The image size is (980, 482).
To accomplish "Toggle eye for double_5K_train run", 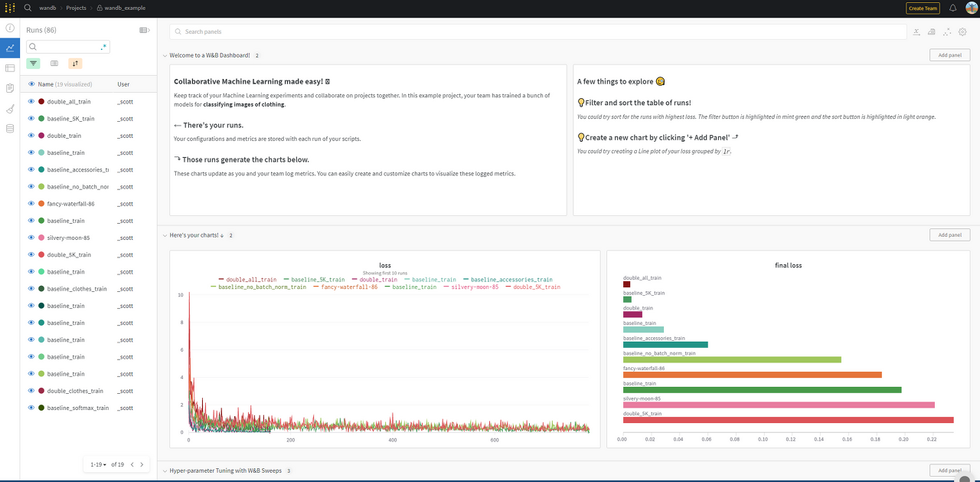I will pos(31,254).
